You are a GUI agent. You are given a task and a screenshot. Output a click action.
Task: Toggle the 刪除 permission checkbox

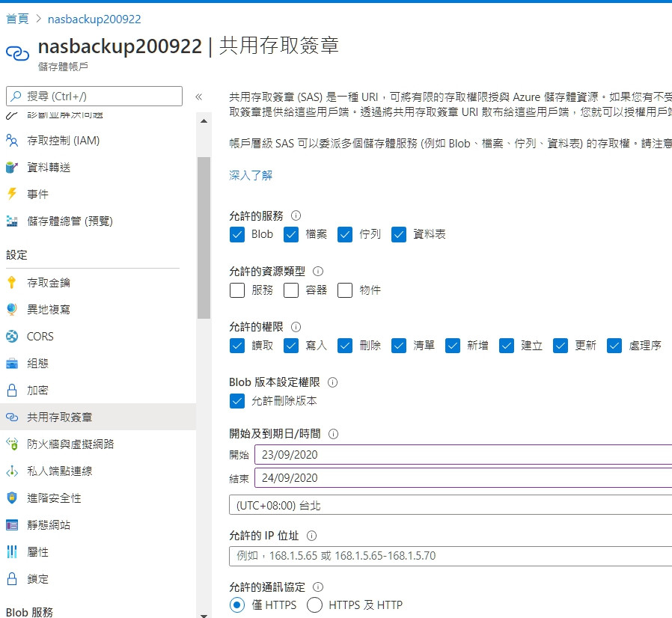(345, 346)
